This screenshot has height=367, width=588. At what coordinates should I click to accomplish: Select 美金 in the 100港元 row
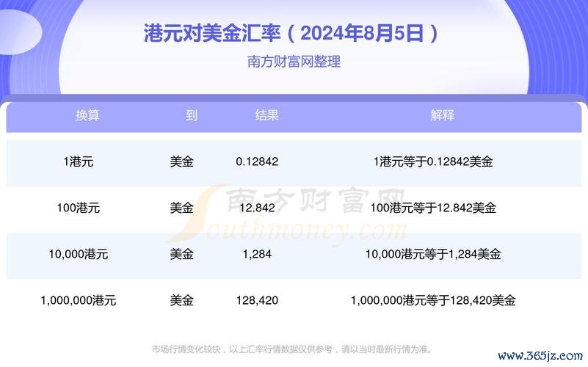click(x=182, y=208)
